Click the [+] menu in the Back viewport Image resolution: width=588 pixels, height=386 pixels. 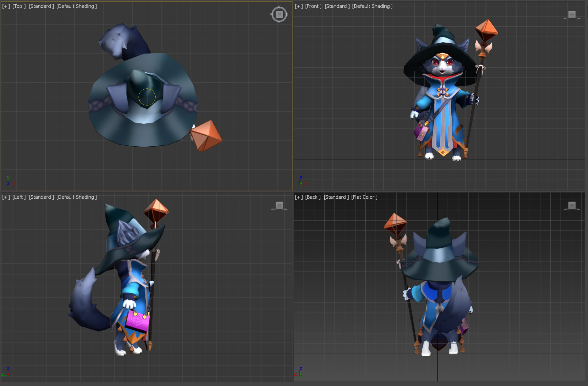coord(298,197)
